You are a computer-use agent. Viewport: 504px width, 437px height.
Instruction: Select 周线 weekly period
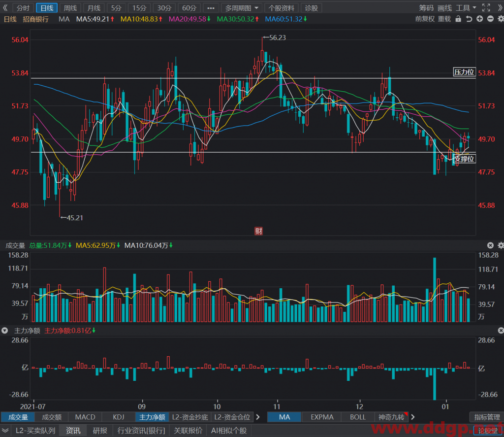[70, 8]
